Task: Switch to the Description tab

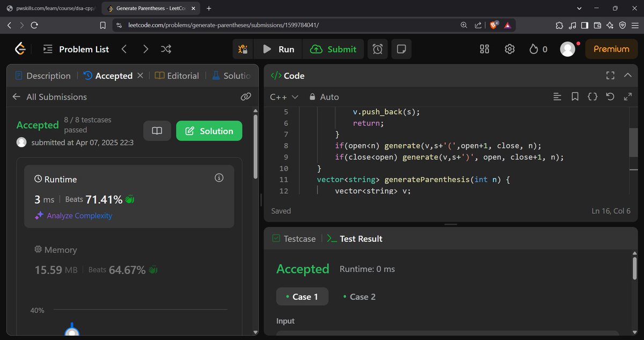Action: pyautogui.click(x=43, y=76)
